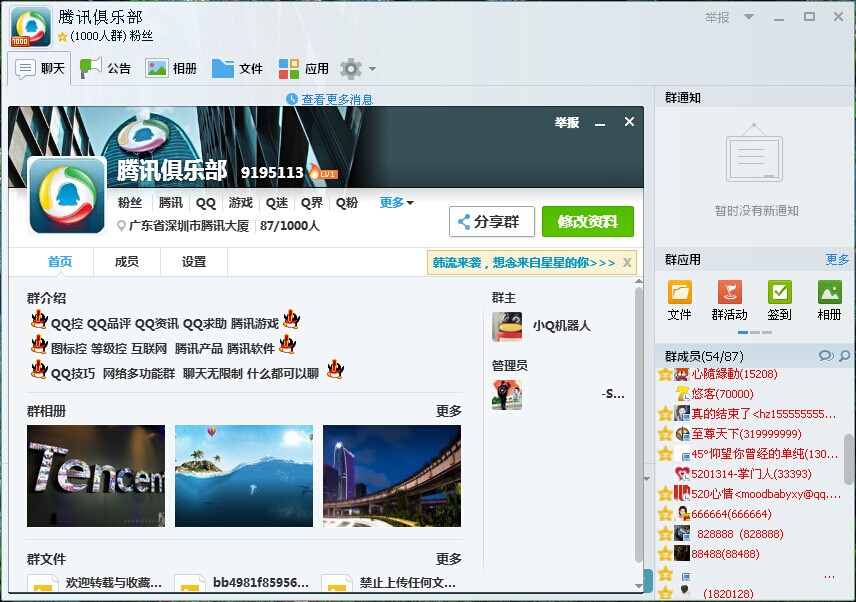This screenshot has width=856, height=602.
Task: Open the file 禁止上传任何文...
Action: tap(390, 582)
